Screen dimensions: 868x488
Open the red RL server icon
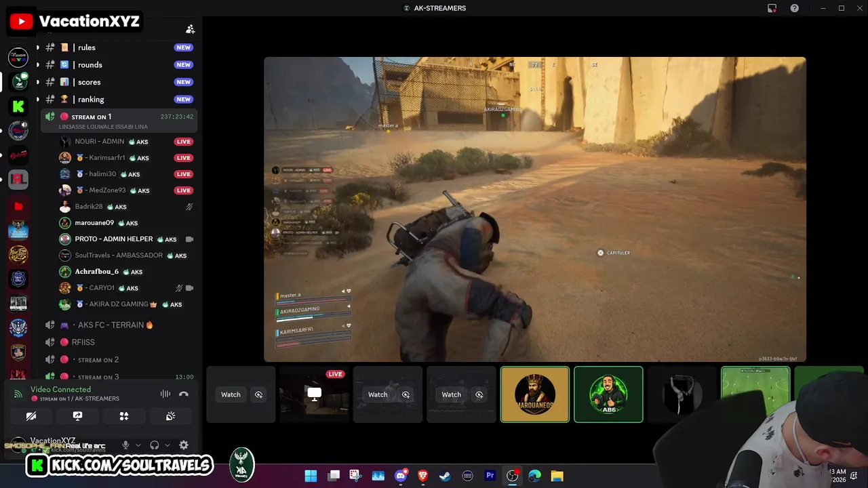pos(18,180)
